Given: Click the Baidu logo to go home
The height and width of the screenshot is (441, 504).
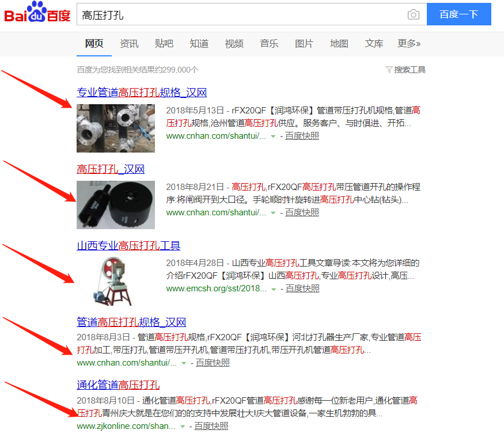Looking at the screenshot, I should pos(37,14).
